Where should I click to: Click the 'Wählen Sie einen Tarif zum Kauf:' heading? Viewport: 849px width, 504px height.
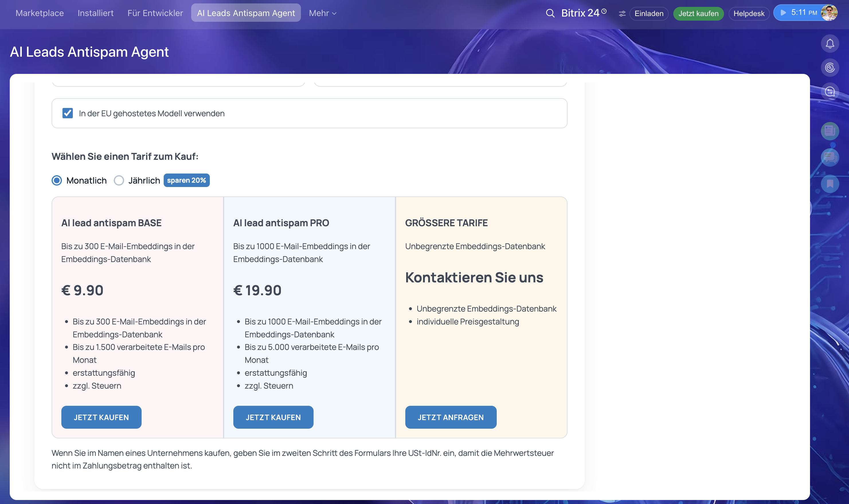coord(125,156)
